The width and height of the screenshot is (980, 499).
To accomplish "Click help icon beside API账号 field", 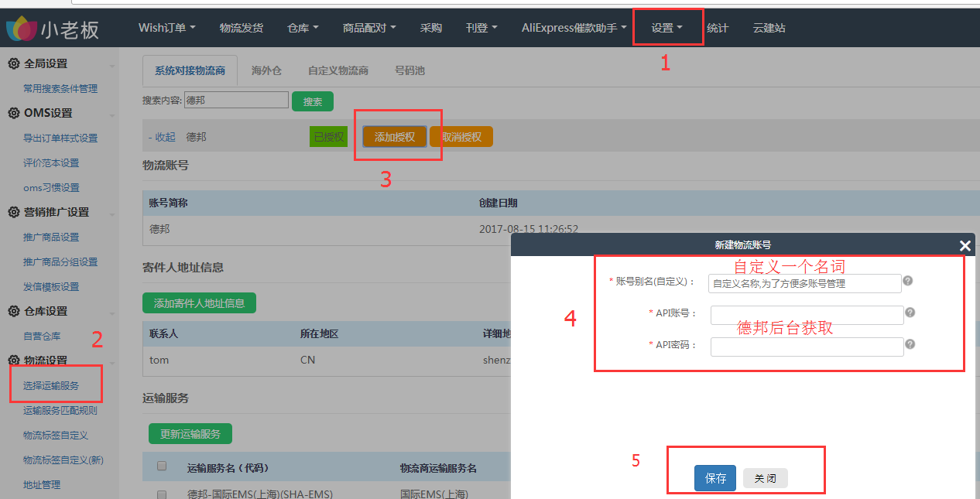I will (x=910, y=313).
